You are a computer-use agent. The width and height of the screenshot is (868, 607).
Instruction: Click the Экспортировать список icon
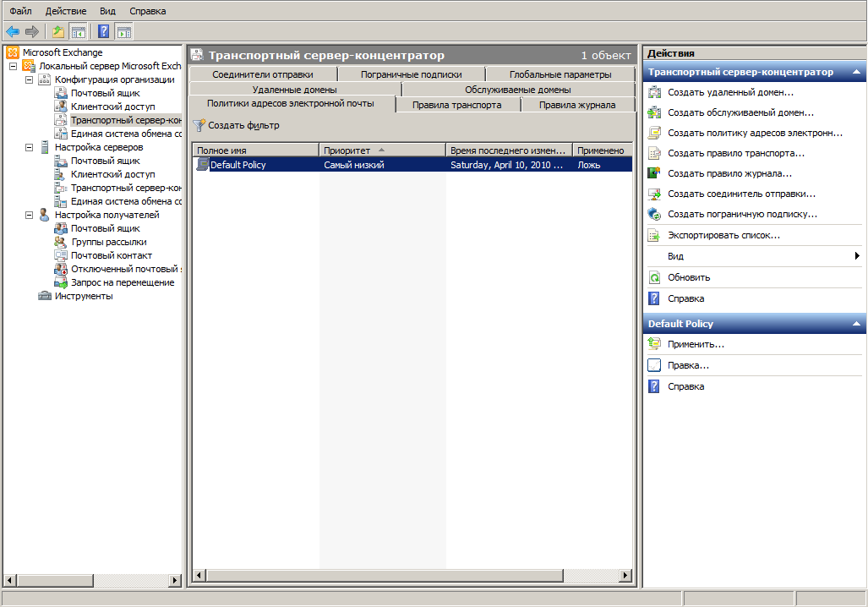click(654, 235)
